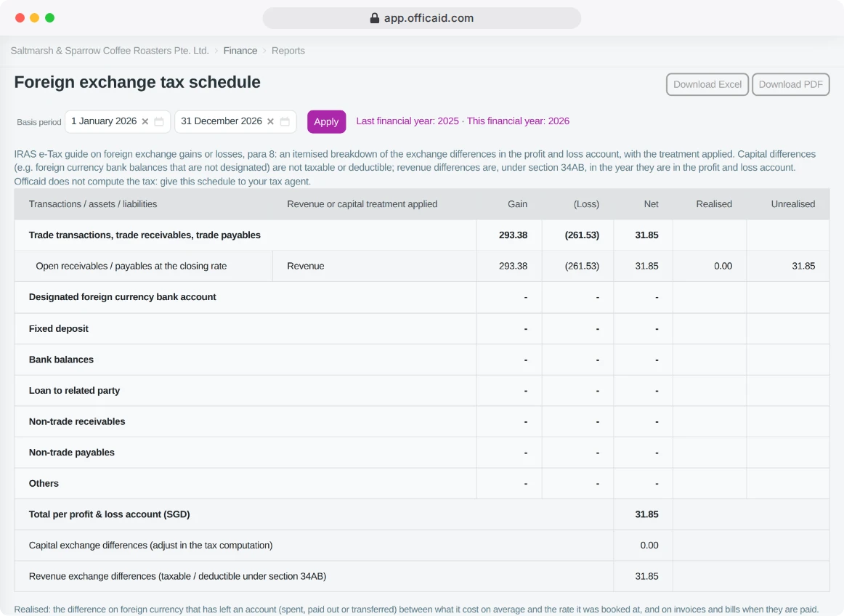Click the green maximize window button
Screen dimensions: 844x616
(50, 17)
